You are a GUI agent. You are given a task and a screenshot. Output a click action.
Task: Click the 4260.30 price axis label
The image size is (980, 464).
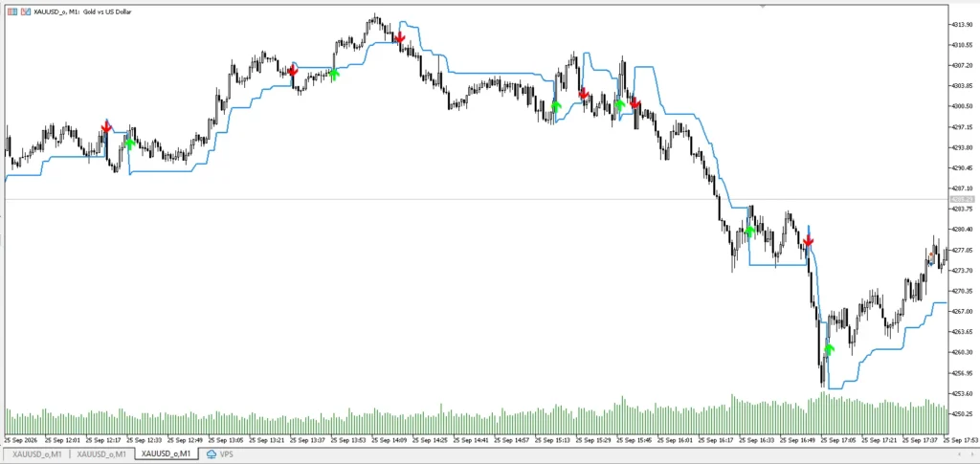[963, 352]
